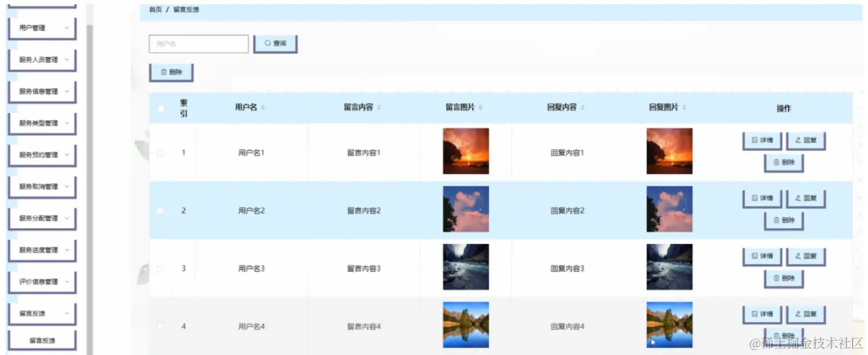Open 留言图片 pink cloud thumbnail in row 2
This screenshot has width=868, height=355.
[465, 209]
